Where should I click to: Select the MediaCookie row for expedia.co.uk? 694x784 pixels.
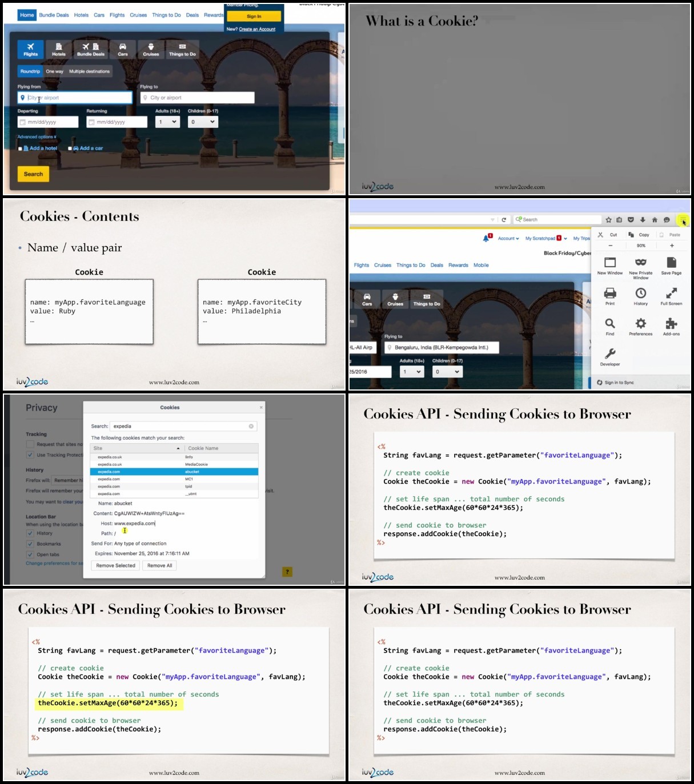pyautogui.click(x=174, y=464)
